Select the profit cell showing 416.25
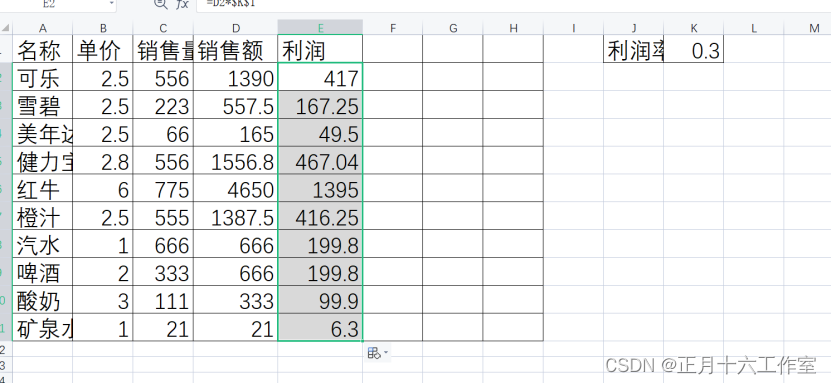This screenshot has width=831, height=384. [x=320, y=217]
